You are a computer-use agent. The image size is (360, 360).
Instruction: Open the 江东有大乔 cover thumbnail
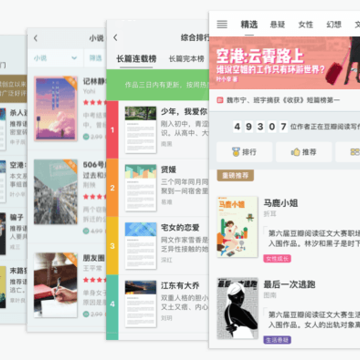(140, 304)
